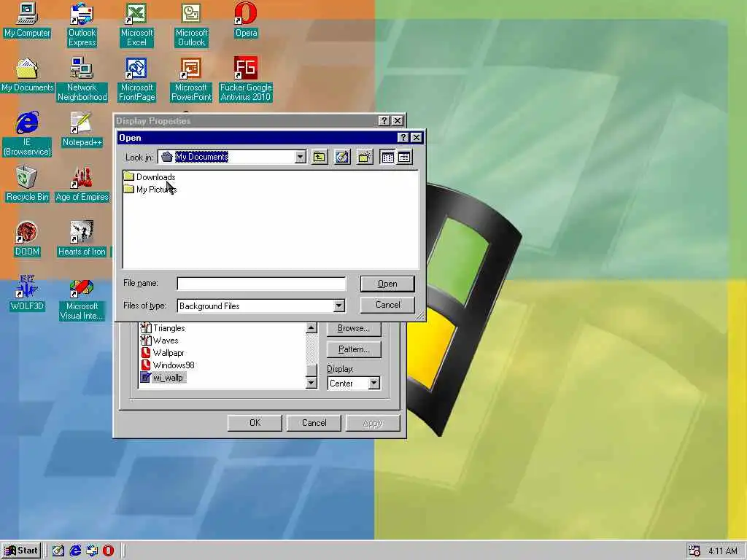
Task: Launch Microsoft PowerPoint shortcut
Action: pyautogui.click(x=191, y=79)
